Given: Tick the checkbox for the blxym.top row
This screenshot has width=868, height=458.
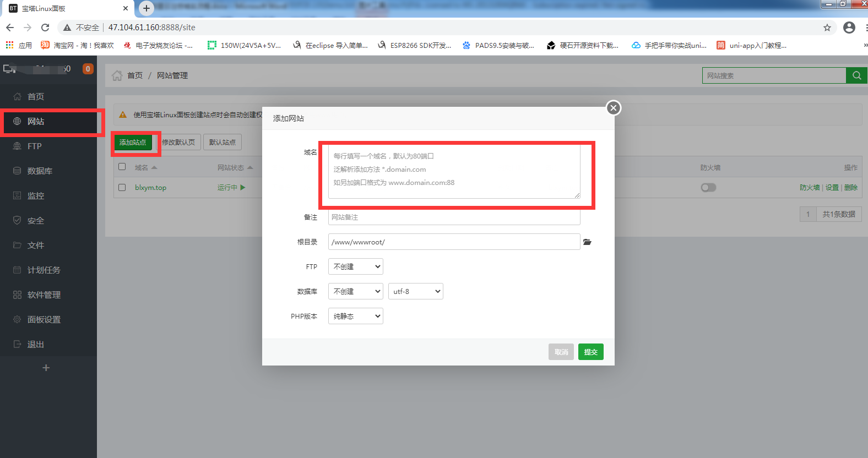Looking at the screenshot, I should (122, 188).
